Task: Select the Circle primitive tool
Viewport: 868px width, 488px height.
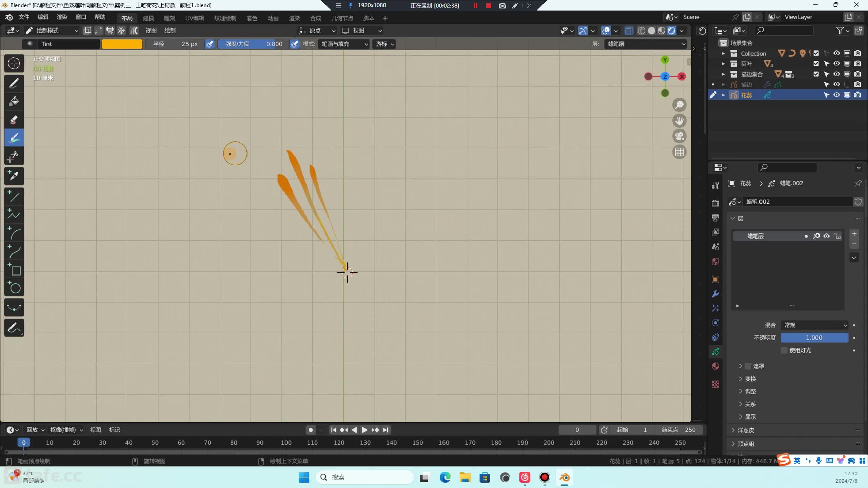Action: tap(14, 288)
